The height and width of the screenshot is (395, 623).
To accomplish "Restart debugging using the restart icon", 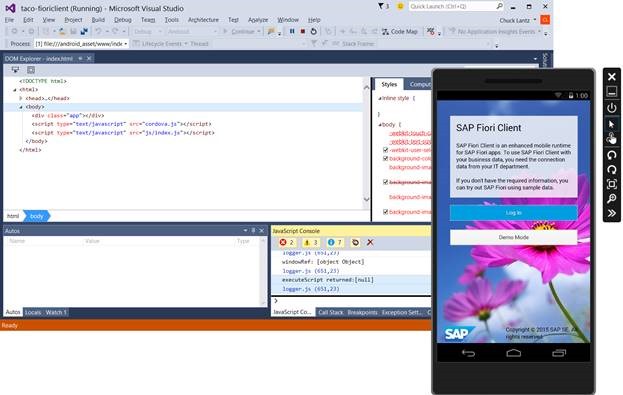I will pyautogui.click(x=313, y=31).
